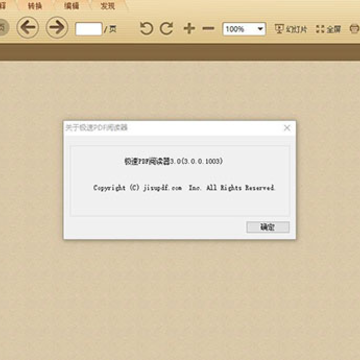The width and height of the screenshot is (360, 360).
Task: Click the page number input field
Action: coord(89,29)
